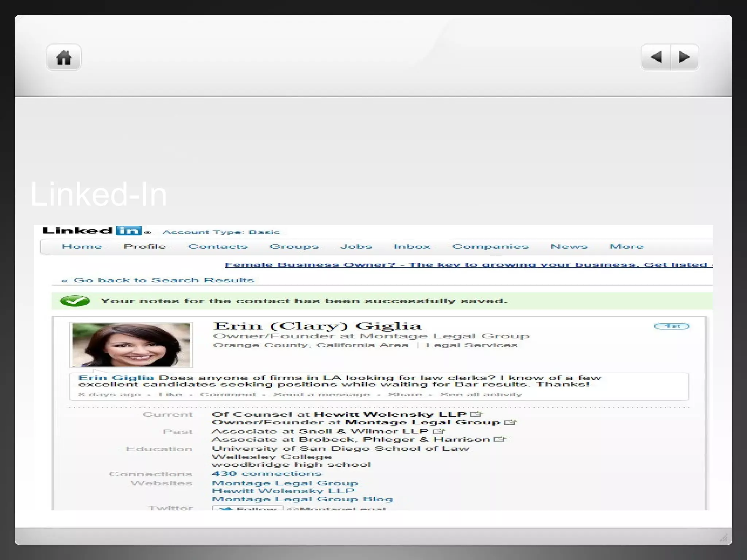This screenshot has width=747, height=560.
Task: Open Hewitt Wolensky LLP website link
Action: point(283,491)
